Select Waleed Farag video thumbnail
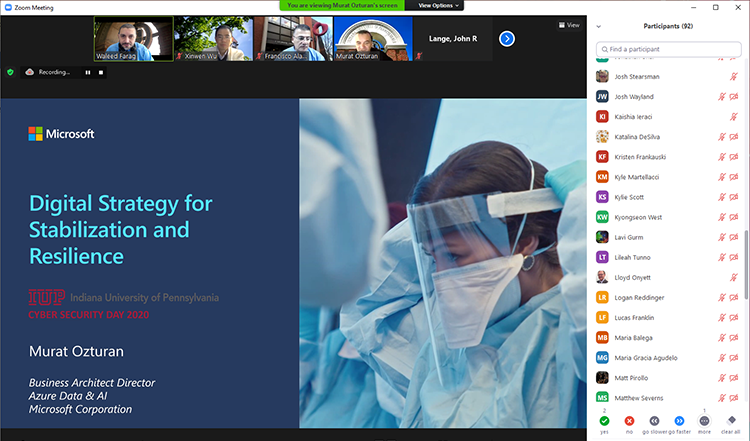The image size is (750, 441). coord(133,39)
